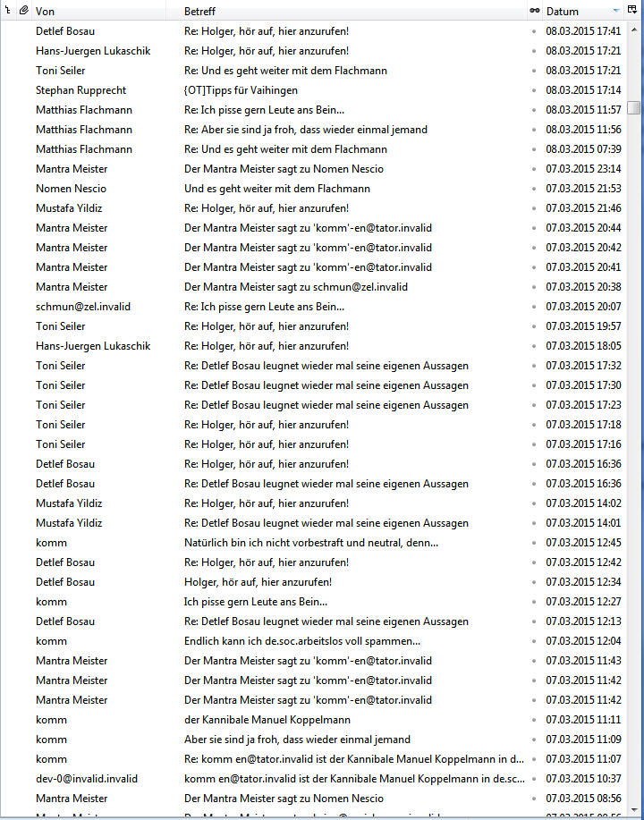
Task: Toggle read dot for message dated 07.03.2015 21:53
Action: click(534, 189)
